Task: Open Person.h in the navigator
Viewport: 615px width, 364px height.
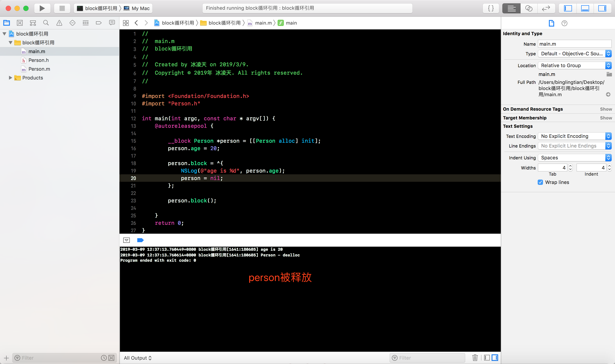Action: click(38, 60)
